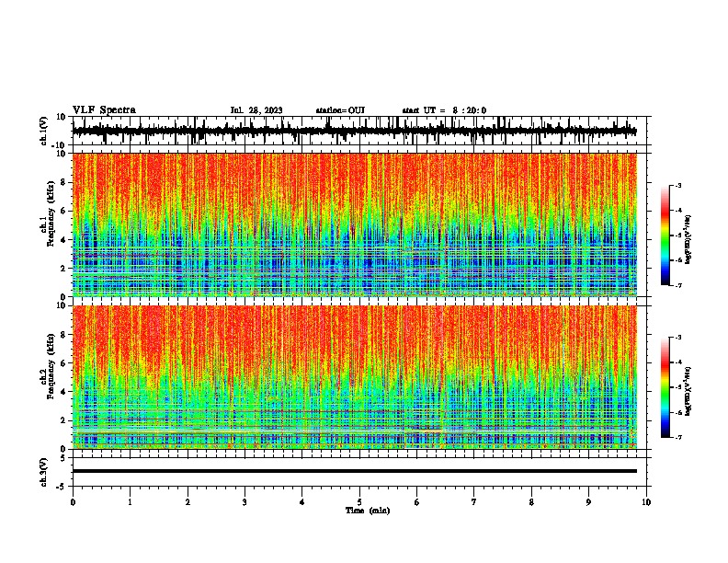Image resolution: width=728 pixels, height=563 pixels.
Task: Click the ch.1 Frequency (kHz) axis label
Action: (x=50, y=213)
